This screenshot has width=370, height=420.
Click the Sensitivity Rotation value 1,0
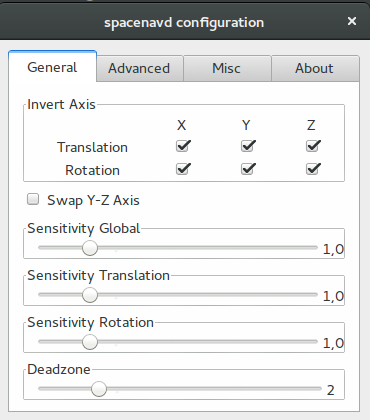click(x=333, y=343)
